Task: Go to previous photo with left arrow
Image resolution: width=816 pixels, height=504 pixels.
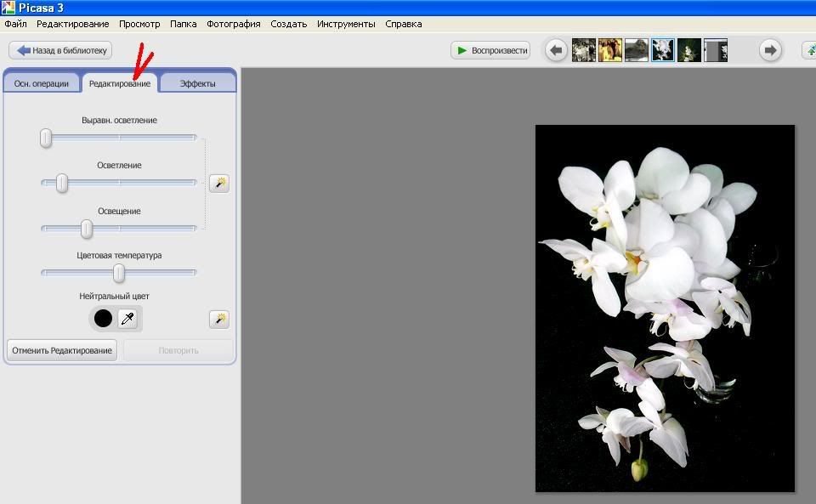Action: point(556,51)
